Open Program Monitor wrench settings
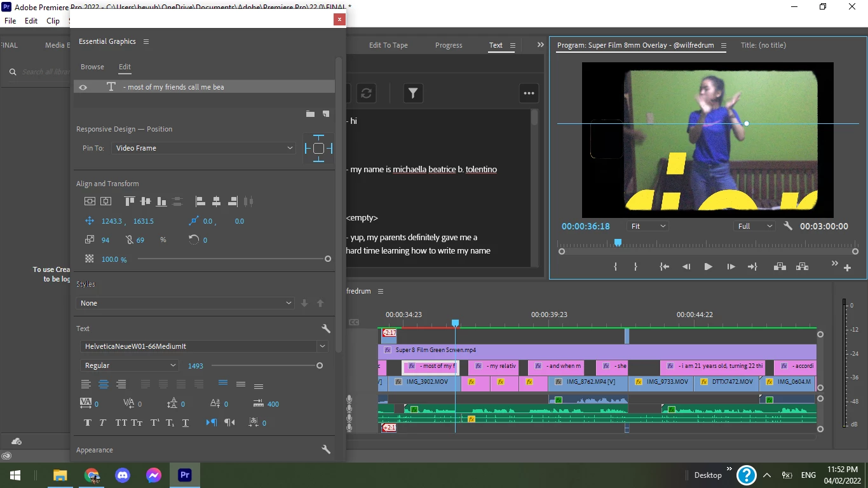The width and height of the screenshot is (868, 488). (788, 226)
